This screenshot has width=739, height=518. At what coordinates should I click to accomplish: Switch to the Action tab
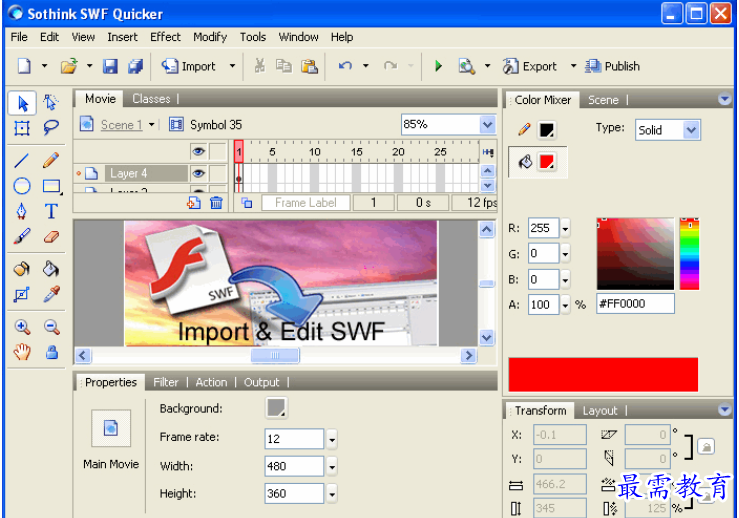coord(211,382)
